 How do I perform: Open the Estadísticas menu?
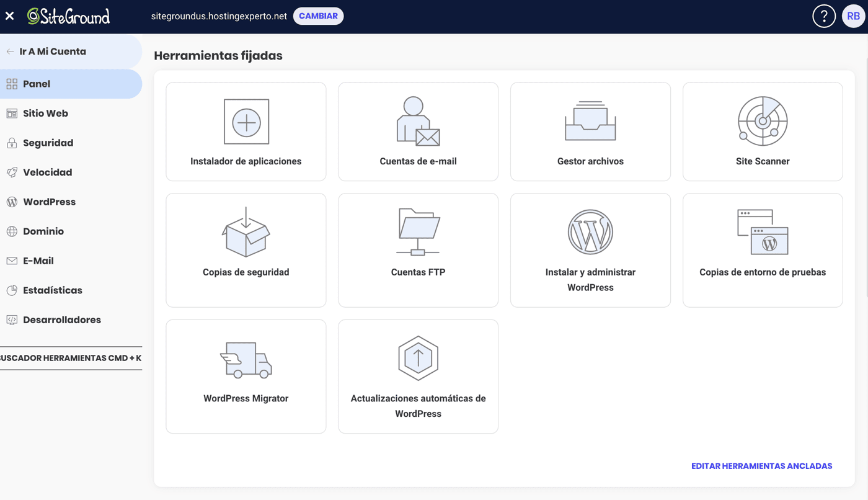click(71, 290)
